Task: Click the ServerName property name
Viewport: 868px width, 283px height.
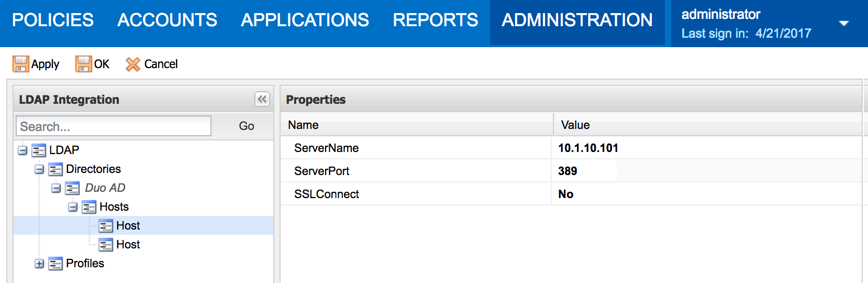Action: coord(326,148)
